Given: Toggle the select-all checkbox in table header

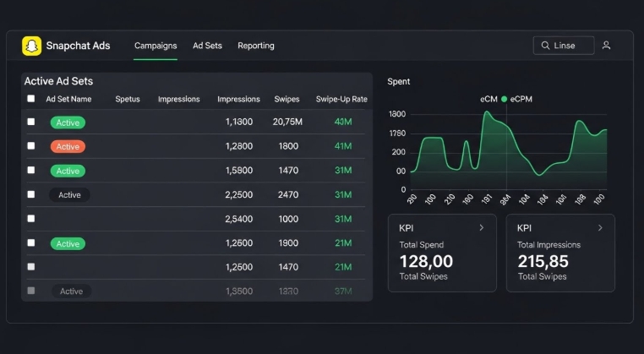Looking at the screenshot, I should 31,99.
